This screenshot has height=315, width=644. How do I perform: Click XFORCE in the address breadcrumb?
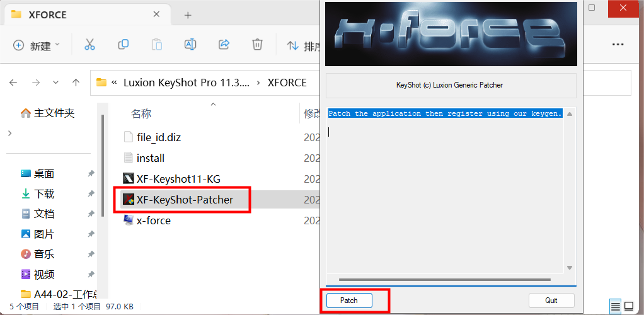(x=287, y=83)
